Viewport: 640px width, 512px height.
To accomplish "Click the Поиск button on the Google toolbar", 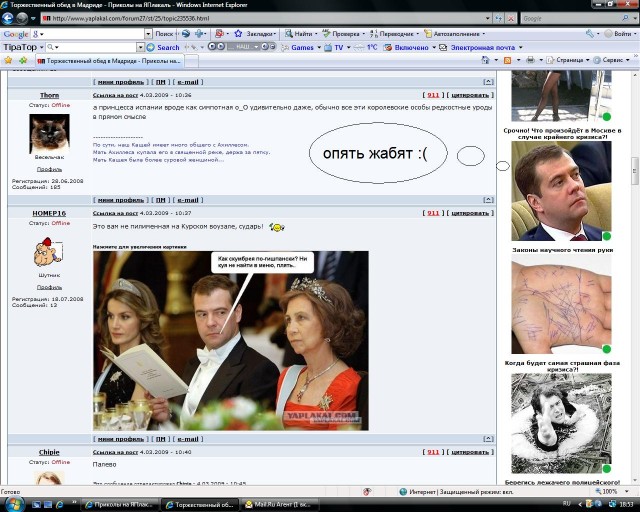I will click(164, 34).
